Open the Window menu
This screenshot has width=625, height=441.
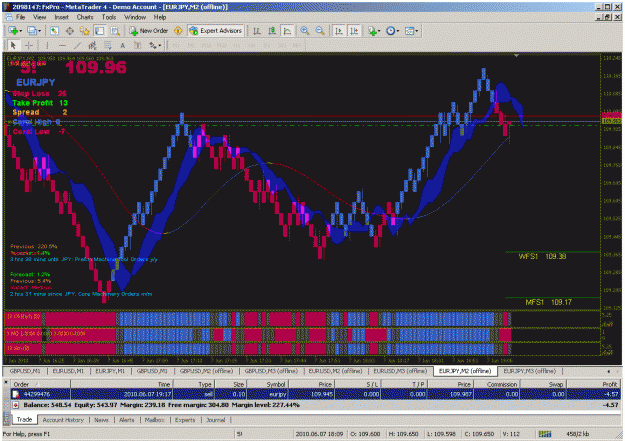point(135,17)
